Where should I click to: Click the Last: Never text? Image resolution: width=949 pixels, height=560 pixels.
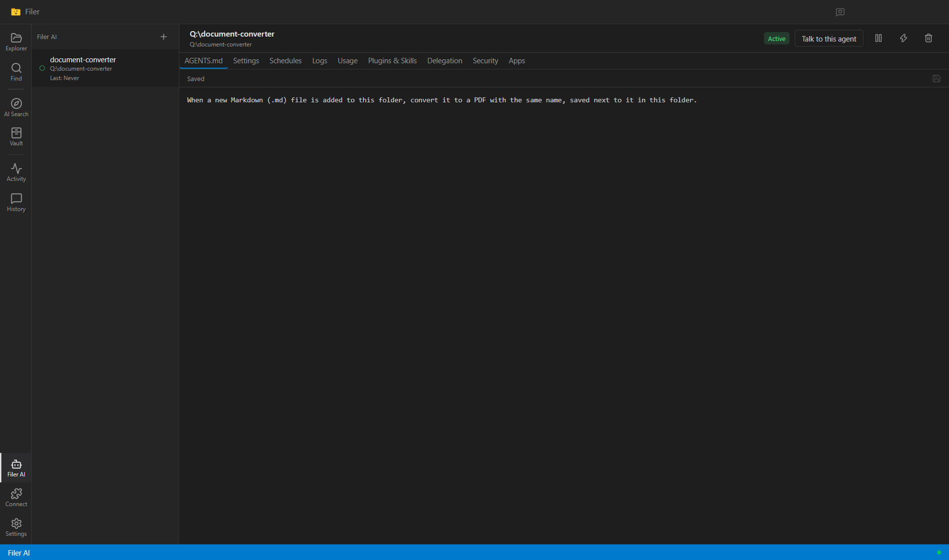tap(64, 78)
